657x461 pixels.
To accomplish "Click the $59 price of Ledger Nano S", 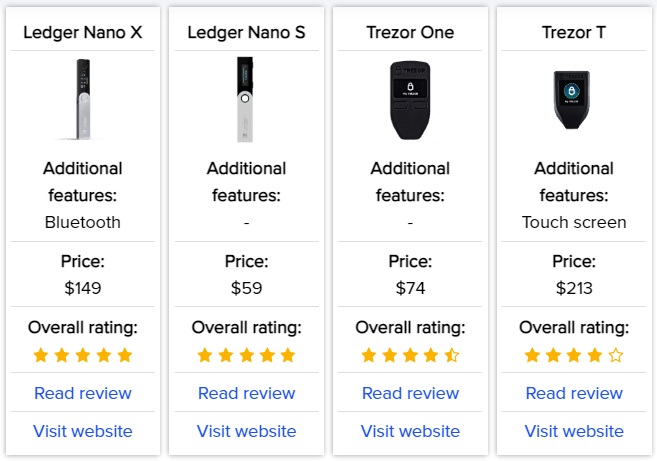I will [x=246, y=288].
